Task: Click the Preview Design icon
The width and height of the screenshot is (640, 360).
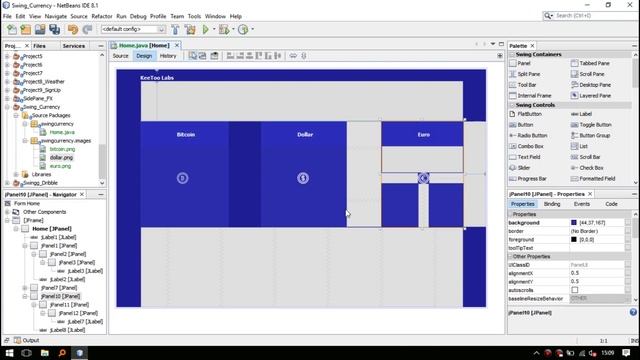Action: click(x=214, y=56)
